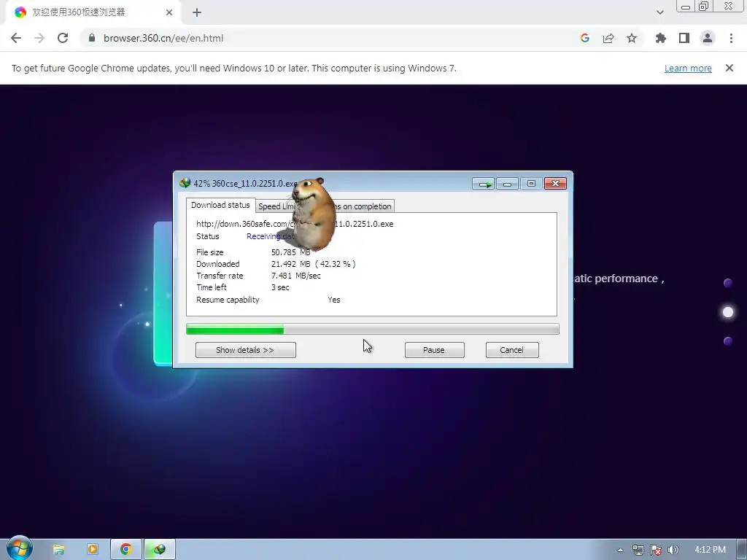747x560 pixels.
Task: Dismiss the Windows 7 update notice
Action: [729, 68]
